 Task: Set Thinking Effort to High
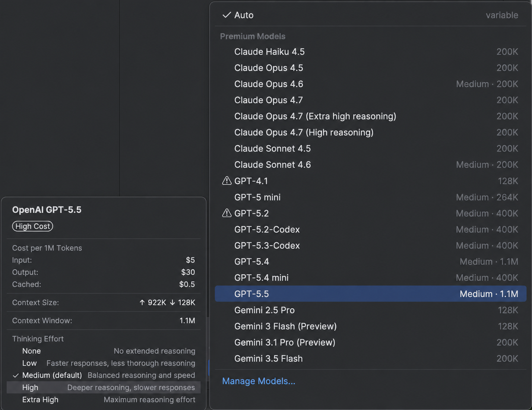[x=104, y=388]
